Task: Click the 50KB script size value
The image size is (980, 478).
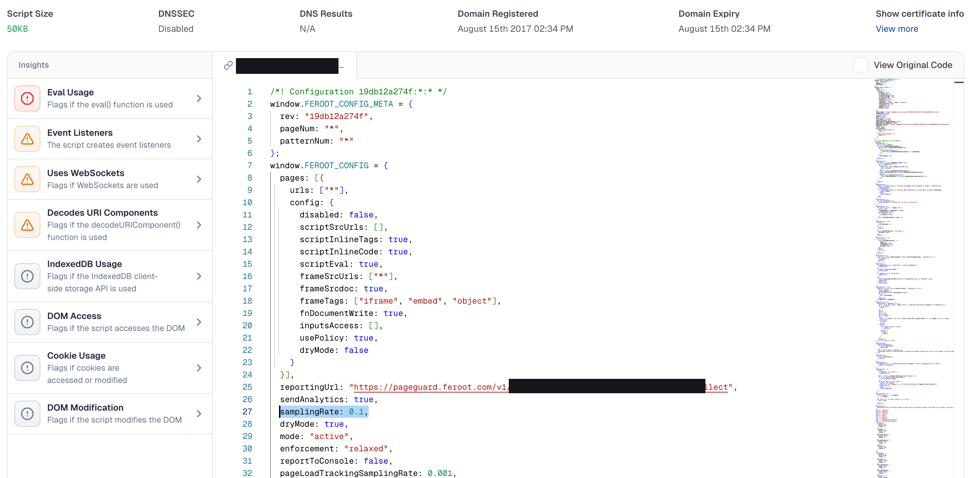Action: point(17,29)
